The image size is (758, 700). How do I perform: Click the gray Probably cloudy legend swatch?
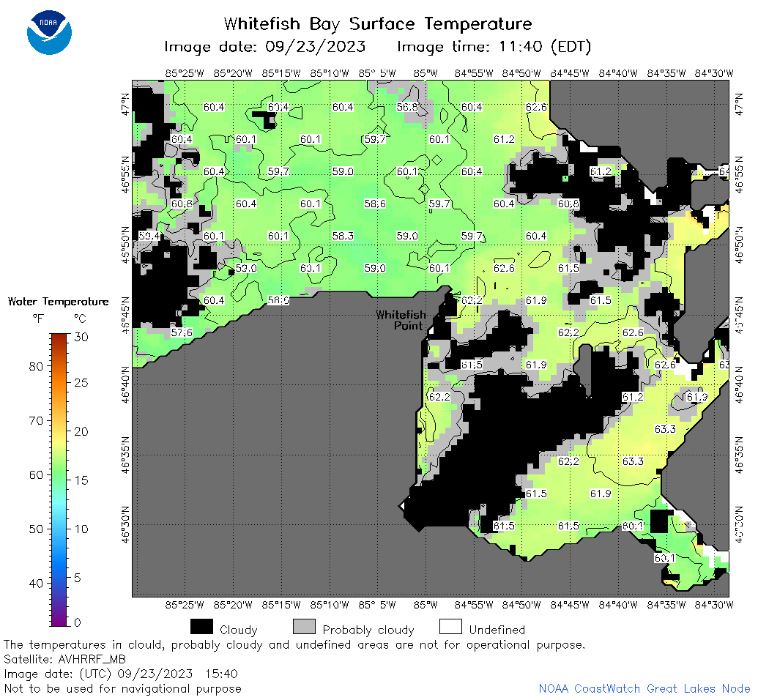tap(305, 626)
